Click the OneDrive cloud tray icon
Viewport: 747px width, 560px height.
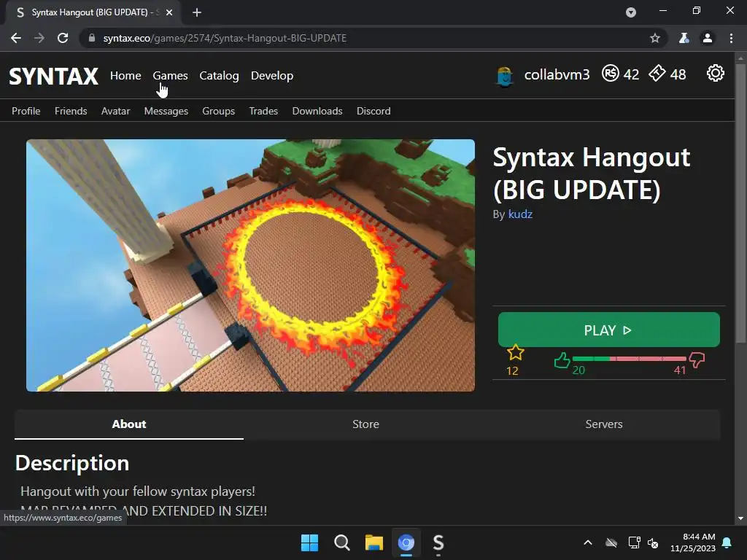(611, 542)
